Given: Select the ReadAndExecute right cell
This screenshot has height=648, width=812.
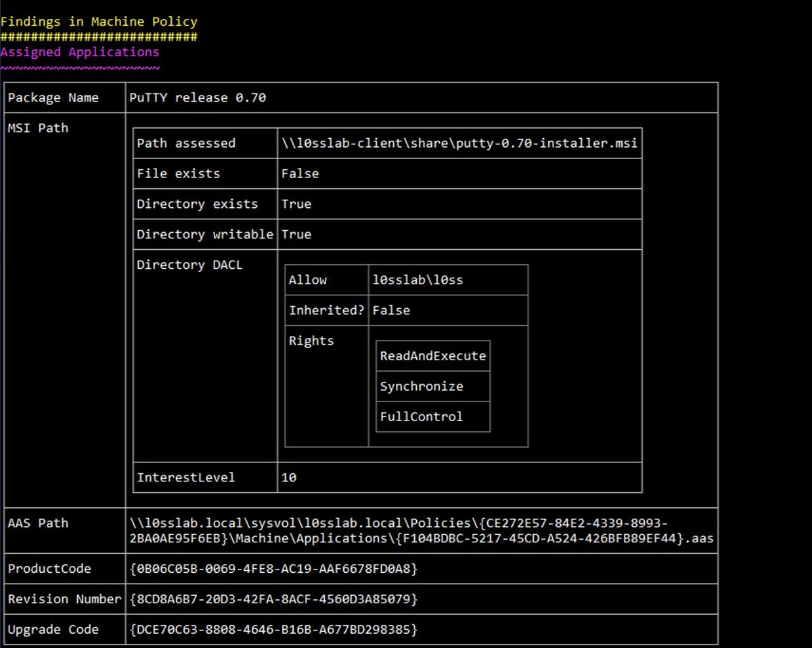Looking at the screenshot, I should click(x=433, y=355).
